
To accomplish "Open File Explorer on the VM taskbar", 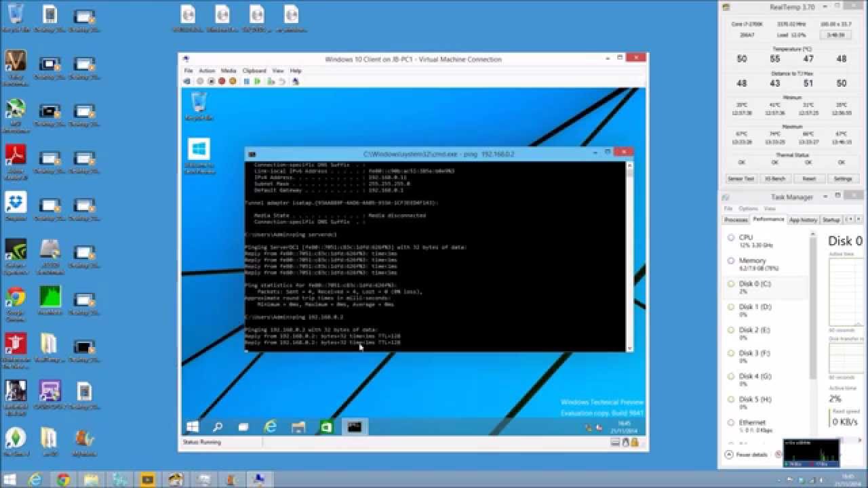I will coord(298,427).
